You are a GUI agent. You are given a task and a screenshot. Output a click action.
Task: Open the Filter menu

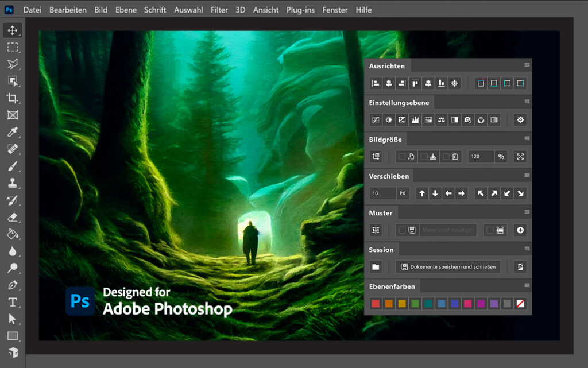[x=219, y=10]
